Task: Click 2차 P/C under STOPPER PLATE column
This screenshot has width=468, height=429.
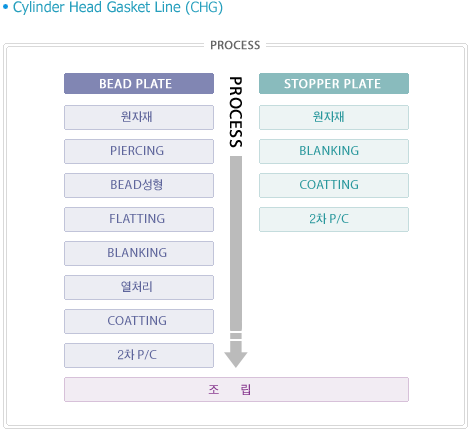Action: click(334, 219)
